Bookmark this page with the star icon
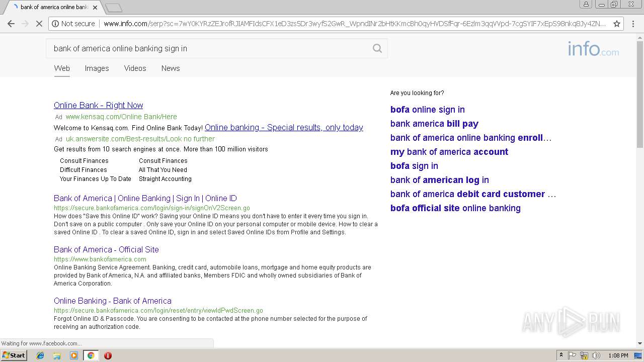Viewport: 644px width, 362px height. pyautogui.click(x=616, y=24)
